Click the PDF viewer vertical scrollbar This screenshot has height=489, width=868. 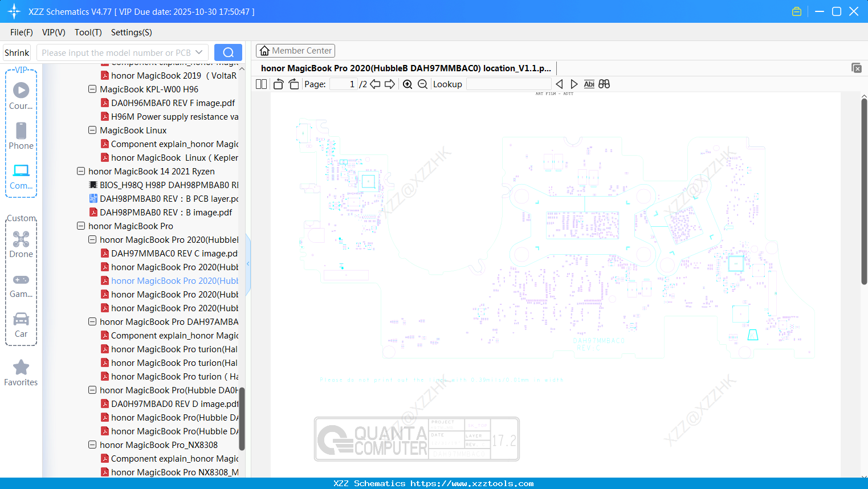coord(864,191)
